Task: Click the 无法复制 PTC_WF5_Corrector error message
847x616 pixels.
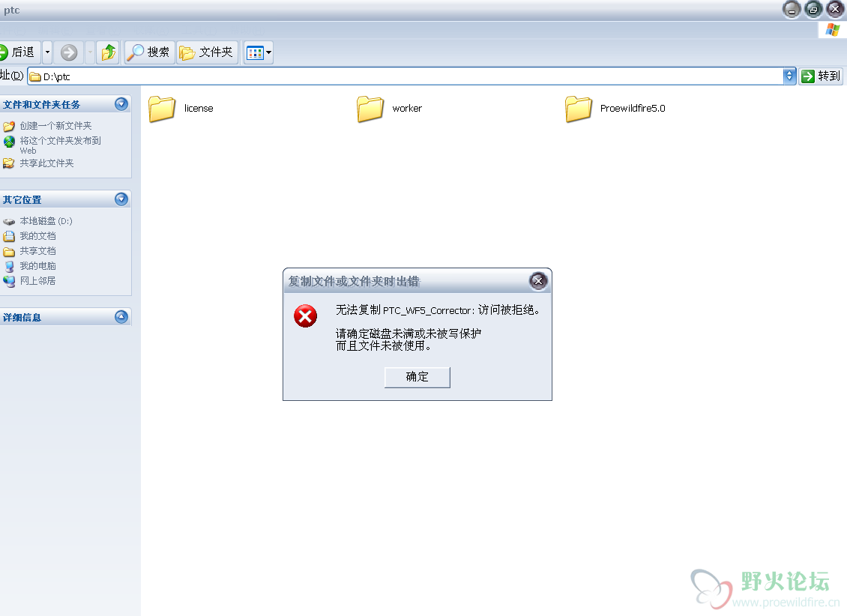Action: tap(438, 310)
